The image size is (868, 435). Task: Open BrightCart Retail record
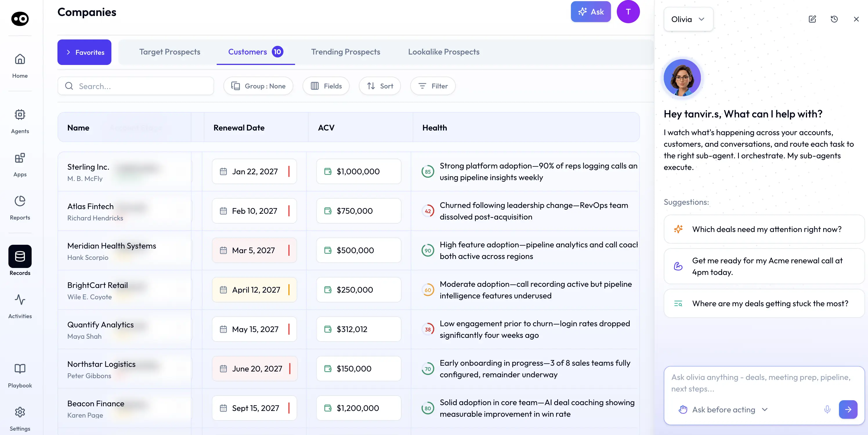tap(97, 285)
